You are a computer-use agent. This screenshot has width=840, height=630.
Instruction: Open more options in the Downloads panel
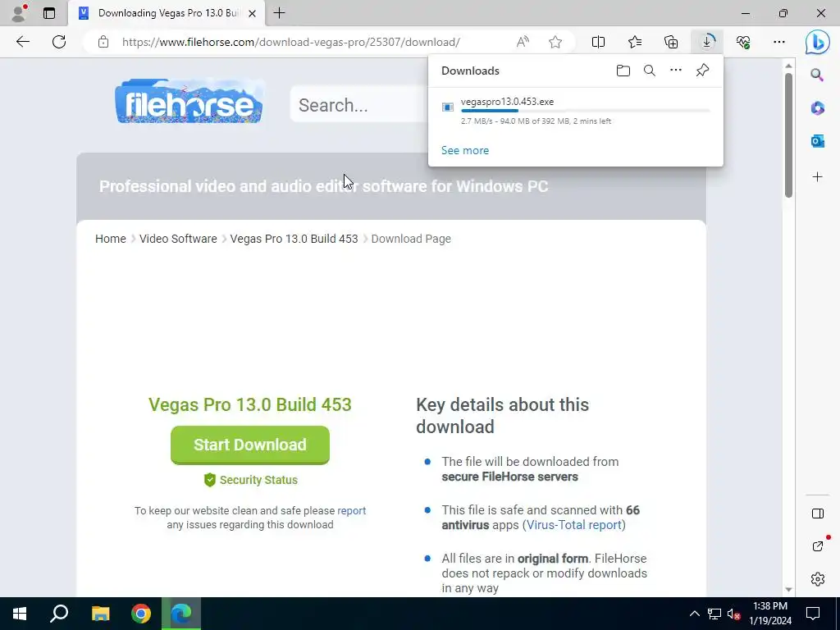[676, 71]
